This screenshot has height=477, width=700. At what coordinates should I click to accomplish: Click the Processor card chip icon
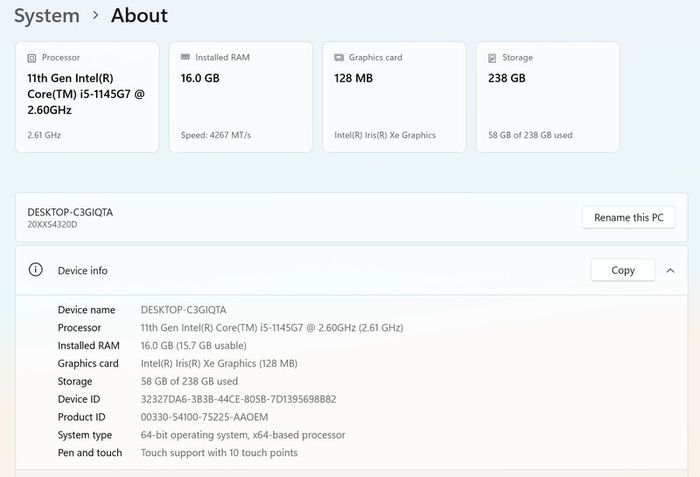[32, 58]
